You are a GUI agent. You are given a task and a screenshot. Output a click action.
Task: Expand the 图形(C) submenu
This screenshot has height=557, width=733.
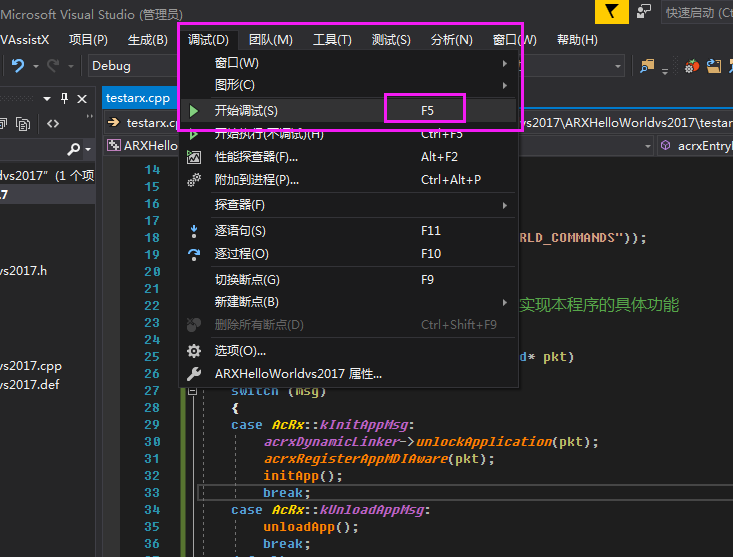[349, 86]
